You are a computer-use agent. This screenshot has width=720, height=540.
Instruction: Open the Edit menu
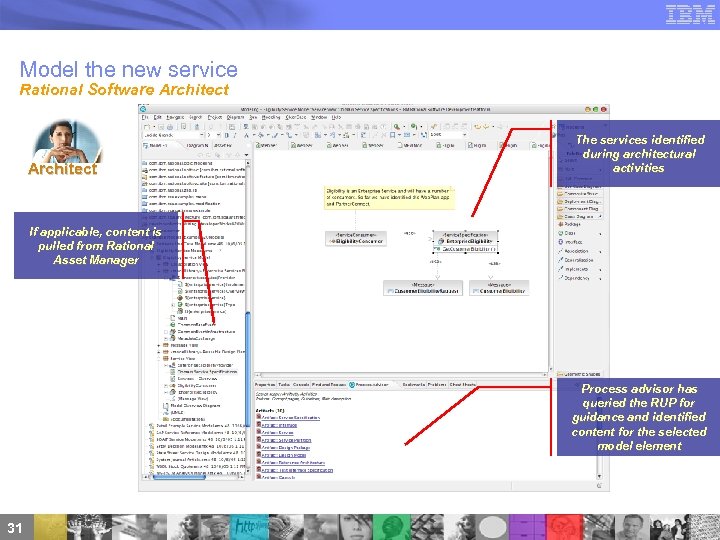point(158,118)
